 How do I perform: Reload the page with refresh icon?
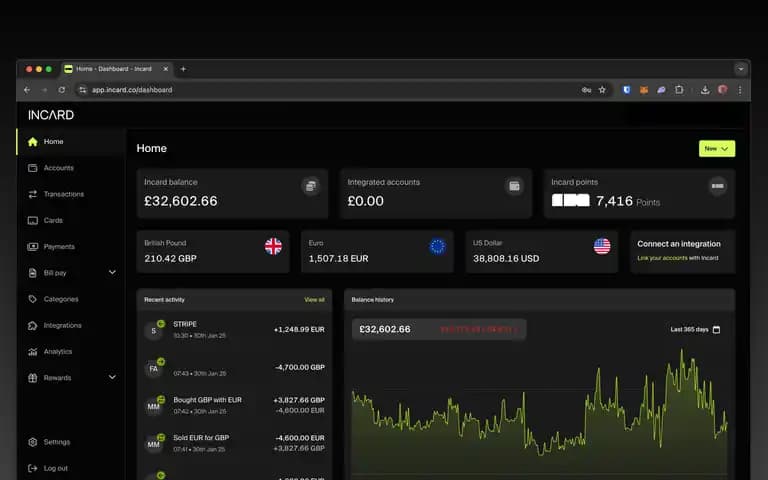[62, 90]
